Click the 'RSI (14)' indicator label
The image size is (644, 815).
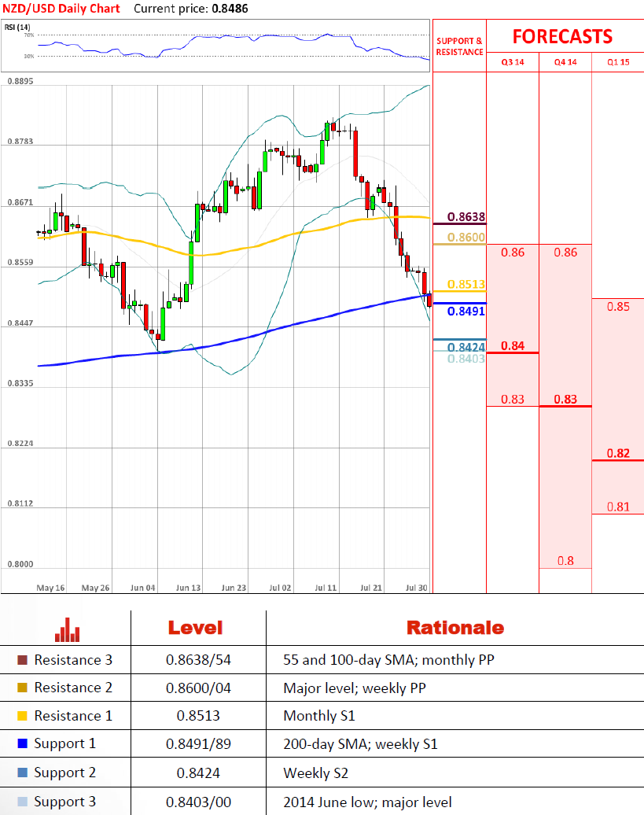coord(17,27)
